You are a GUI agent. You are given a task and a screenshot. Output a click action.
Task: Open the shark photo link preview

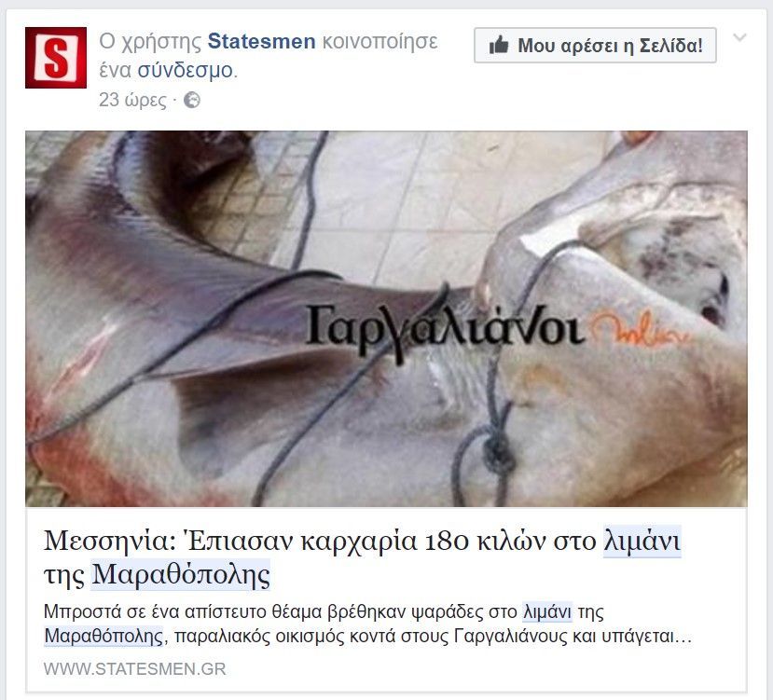coord(386,319)
